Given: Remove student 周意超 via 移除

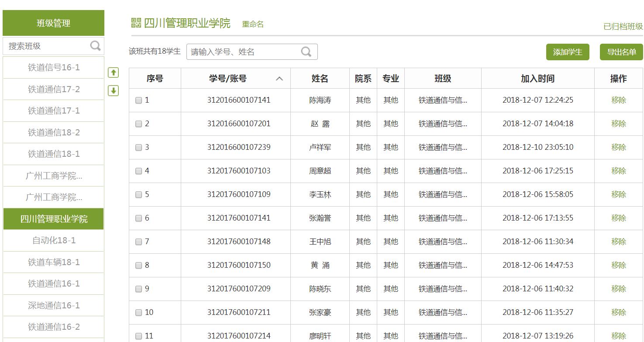Looking at the screenshot, I should coord(619,171).
